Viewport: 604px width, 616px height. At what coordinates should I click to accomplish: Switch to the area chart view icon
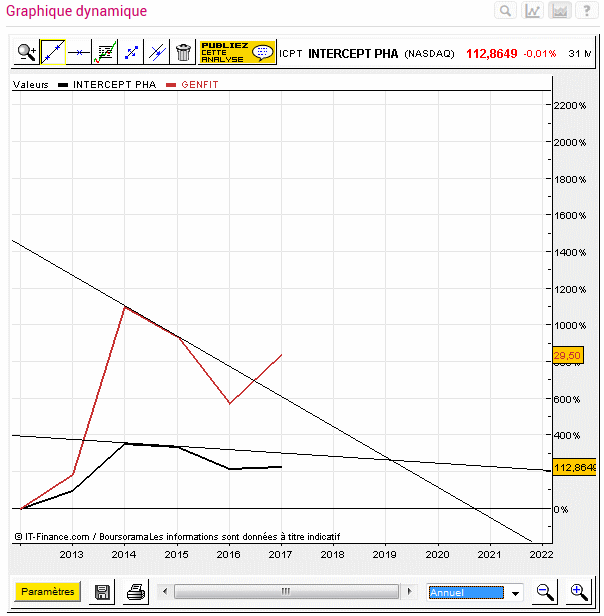[x=560, y=11]
